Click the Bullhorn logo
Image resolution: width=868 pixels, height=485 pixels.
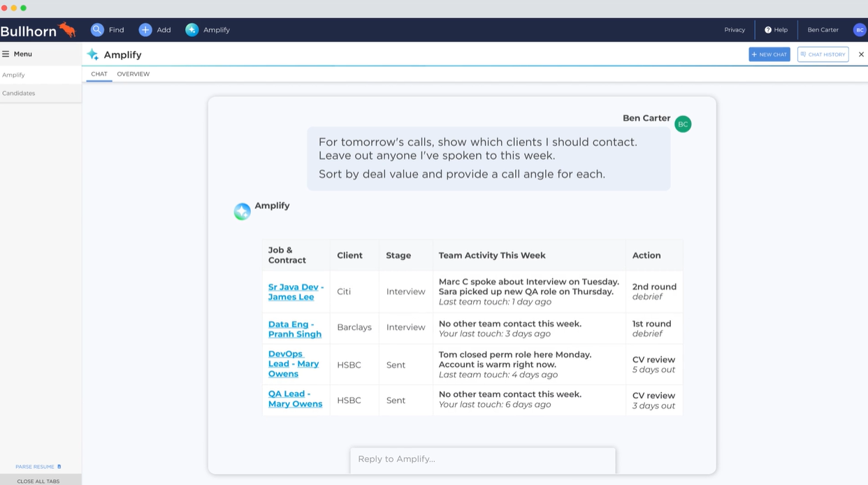[38, 30]
